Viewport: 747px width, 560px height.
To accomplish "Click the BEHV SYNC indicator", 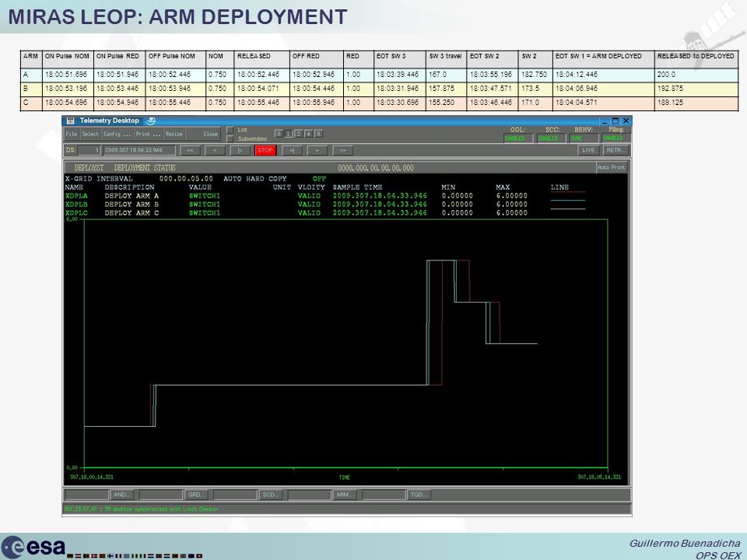I will 584,138.
